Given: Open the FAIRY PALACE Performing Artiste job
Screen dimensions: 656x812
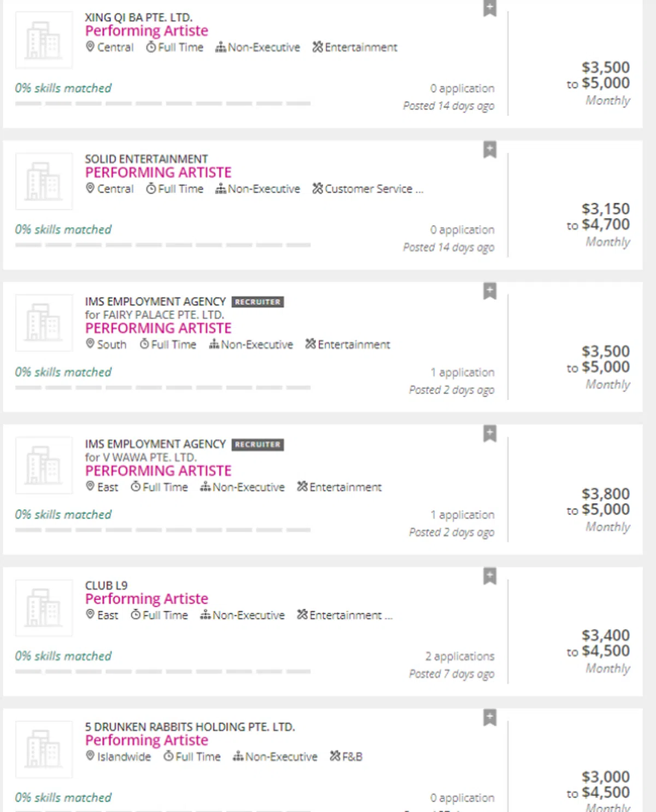Looking at the screenshot, I should [x=158, y=328].
